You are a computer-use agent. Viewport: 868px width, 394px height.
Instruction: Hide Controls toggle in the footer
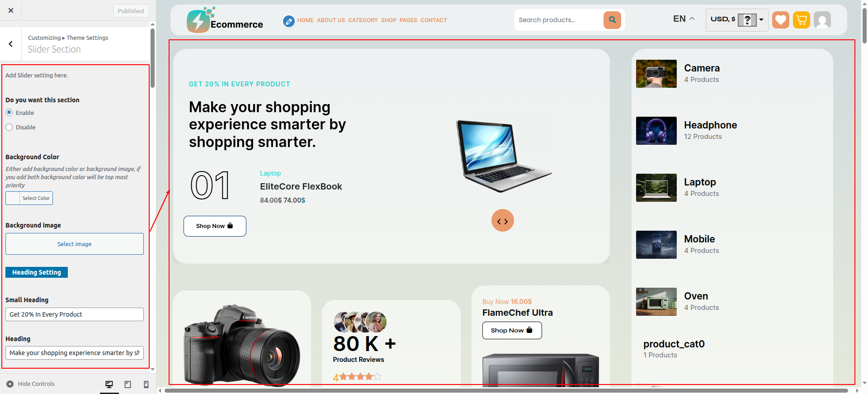click(30, 384)
